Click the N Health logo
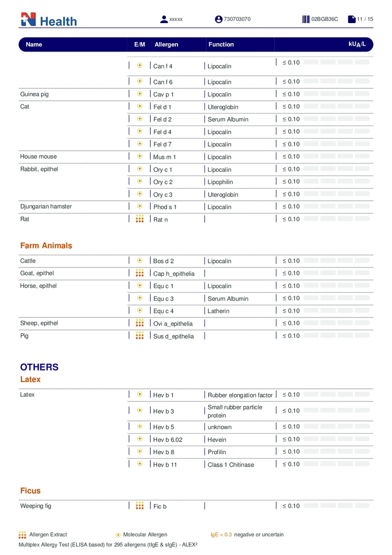392x555 pixels. click(x=48, y=20)
